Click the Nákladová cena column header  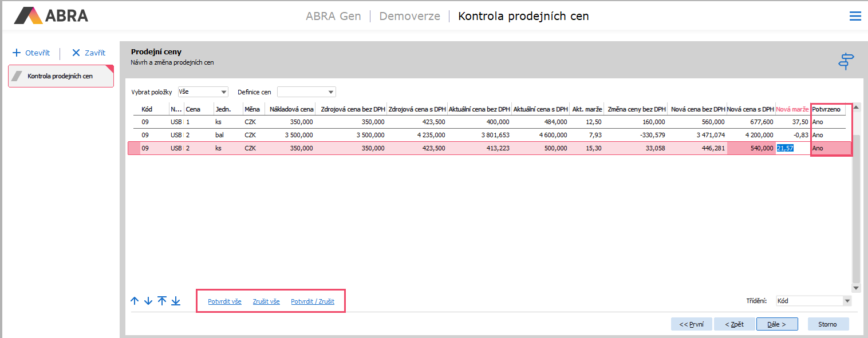point(291,109)
